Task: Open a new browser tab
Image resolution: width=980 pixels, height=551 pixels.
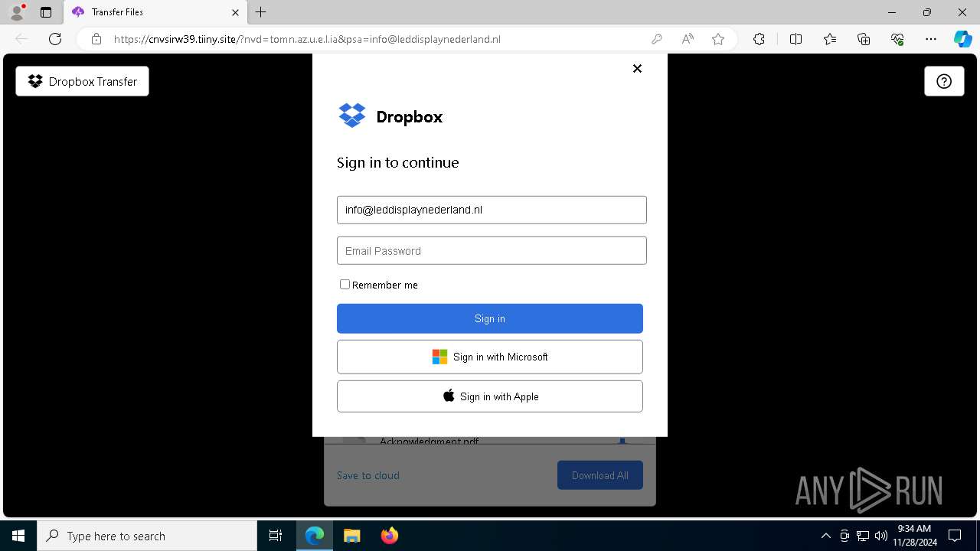Action: pyautogui.click(x=261, y=12)
